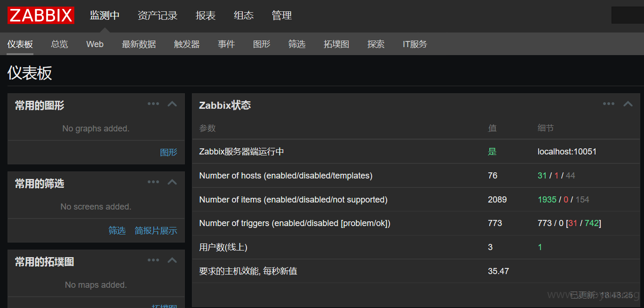
Task: Click the green 是 server status value
Action: pos(492,152)
